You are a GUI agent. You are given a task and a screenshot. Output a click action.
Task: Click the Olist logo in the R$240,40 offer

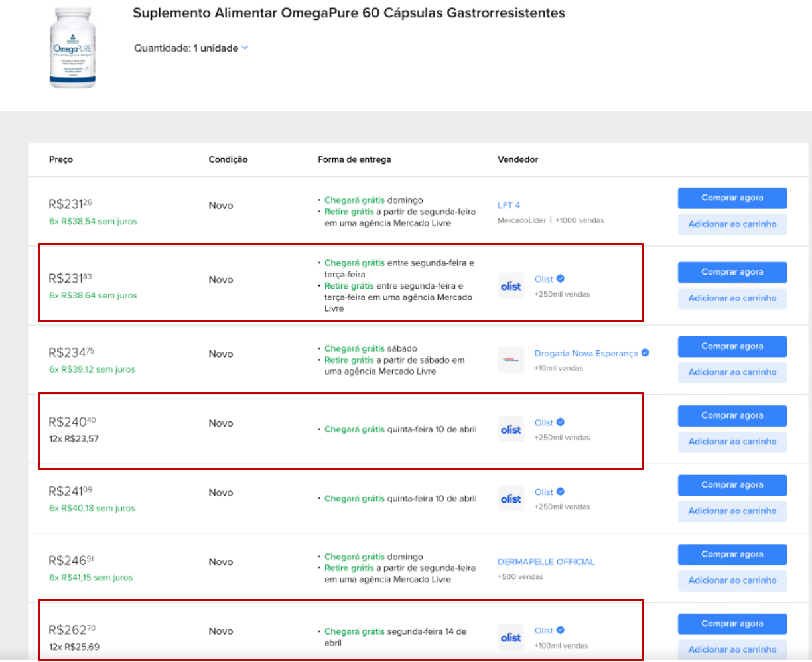pyautogui.click(x=511, y=429)
